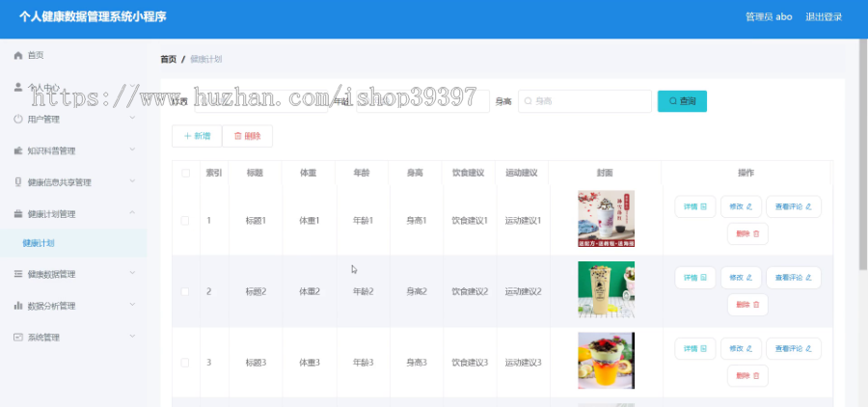
Task: Click the 年龄 search input field
Action: point(422,101)
